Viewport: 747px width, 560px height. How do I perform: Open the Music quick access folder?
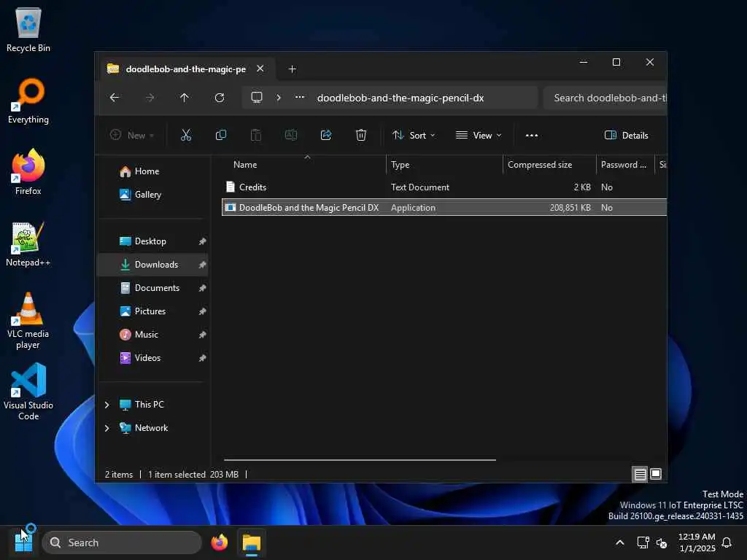(x=152, y=334)
